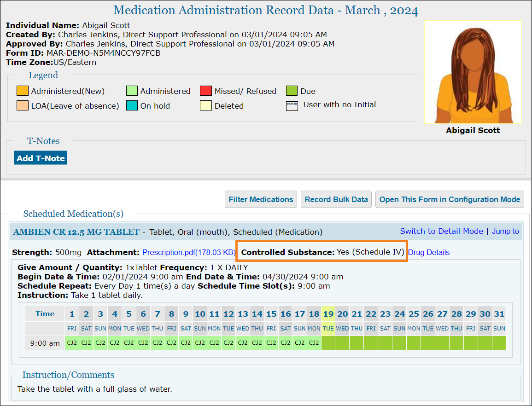Select the due cell for day 31
Viewport: 532px width, 406px height.
tap(499, 343)
